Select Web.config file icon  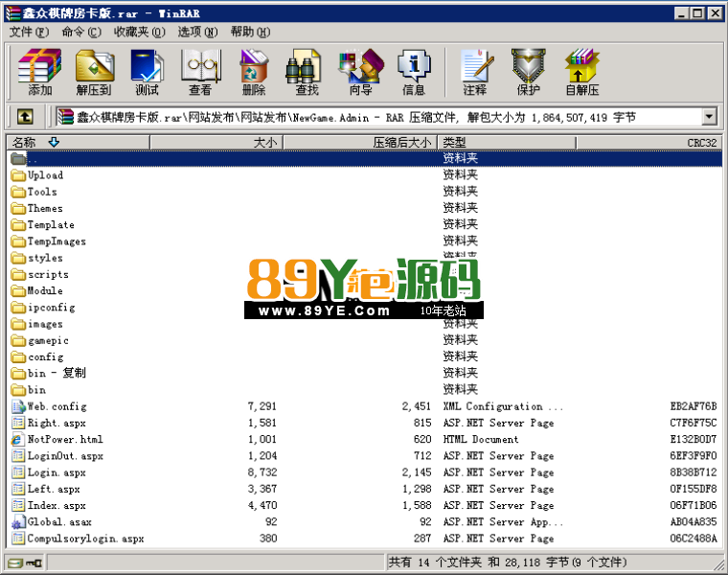(18, 406)
